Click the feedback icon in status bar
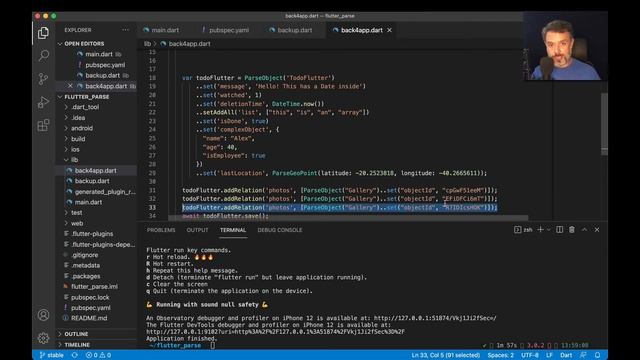640x360 pixels. point(583,355)
